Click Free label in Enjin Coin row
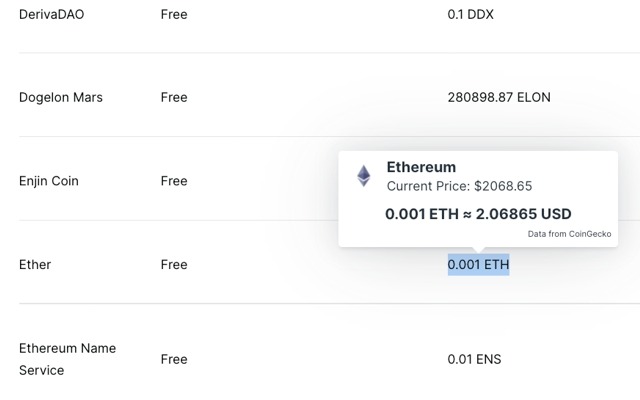 coord(174,181)
